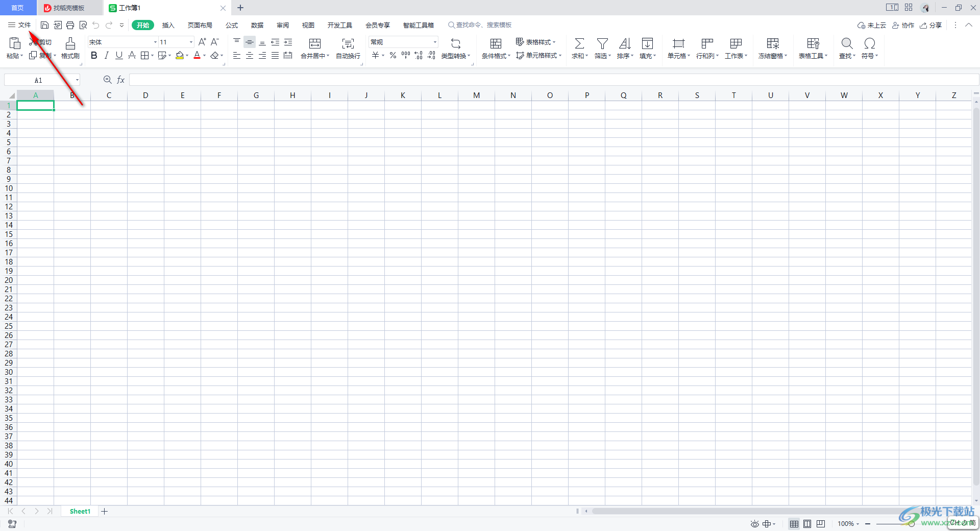Click the percent style icon
Screen dimensions: 980x531
(393, 55)
